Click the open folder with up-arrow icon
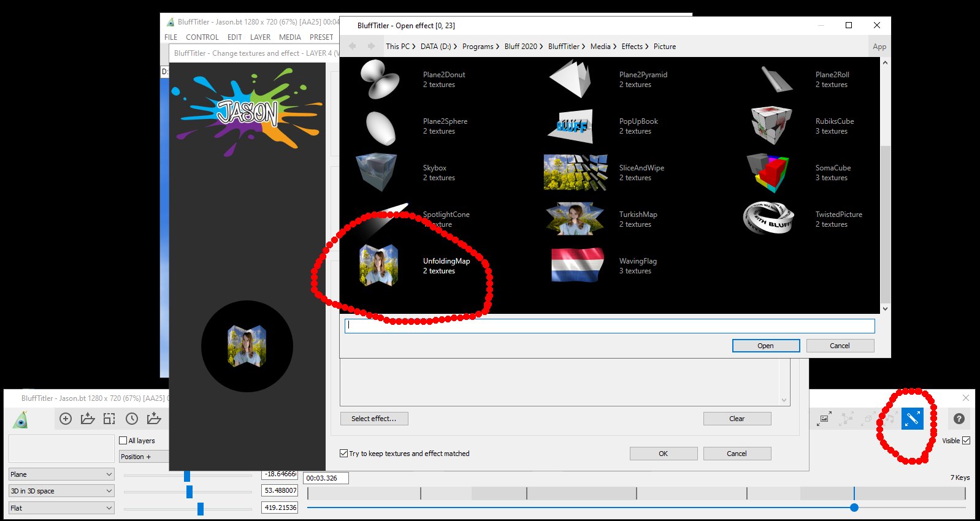Image resolution: width=980 pixels, height=521 pixels. pyautogui.click(x=88, y=419)
